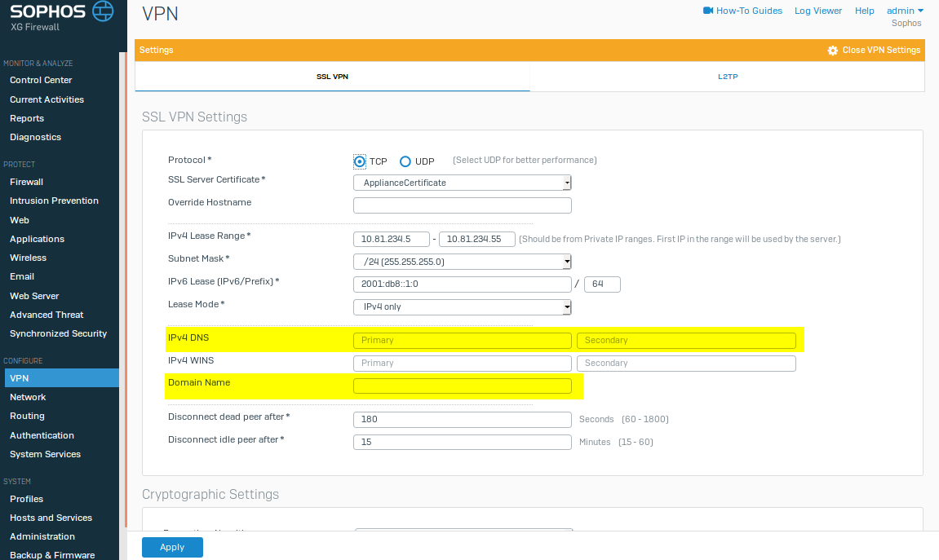Click the IPv4 WINS Secondary field
Viewport: 939px width, 560px height.
click(686, 364)
